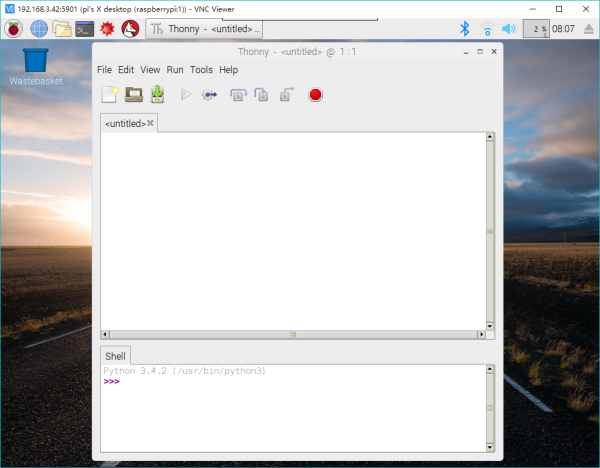Click the Step Over debugger icon

click(x=238, y=95)
